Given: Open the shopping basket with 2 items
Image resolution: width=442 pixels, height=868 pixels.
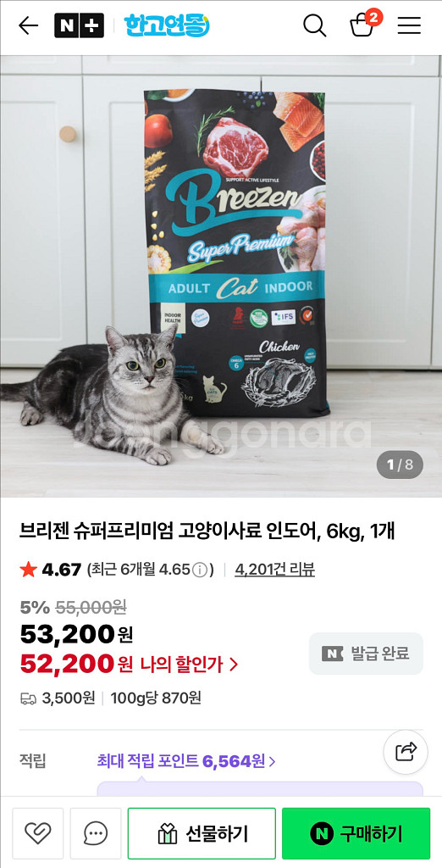Looking at the screenshot, I should point(365,24).
